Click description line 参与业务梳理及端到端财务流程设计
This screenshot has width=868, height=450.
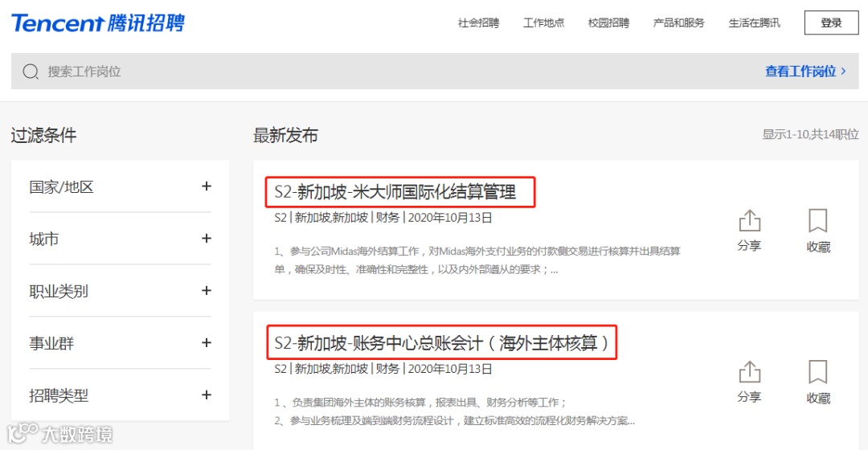click(454, 421)
